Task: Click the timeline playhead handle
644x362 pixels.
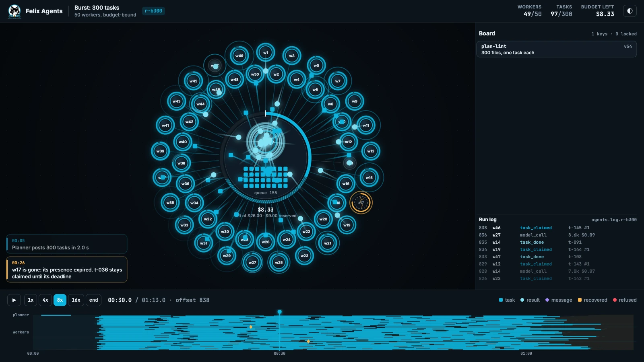Action: (x=279, y=312)
